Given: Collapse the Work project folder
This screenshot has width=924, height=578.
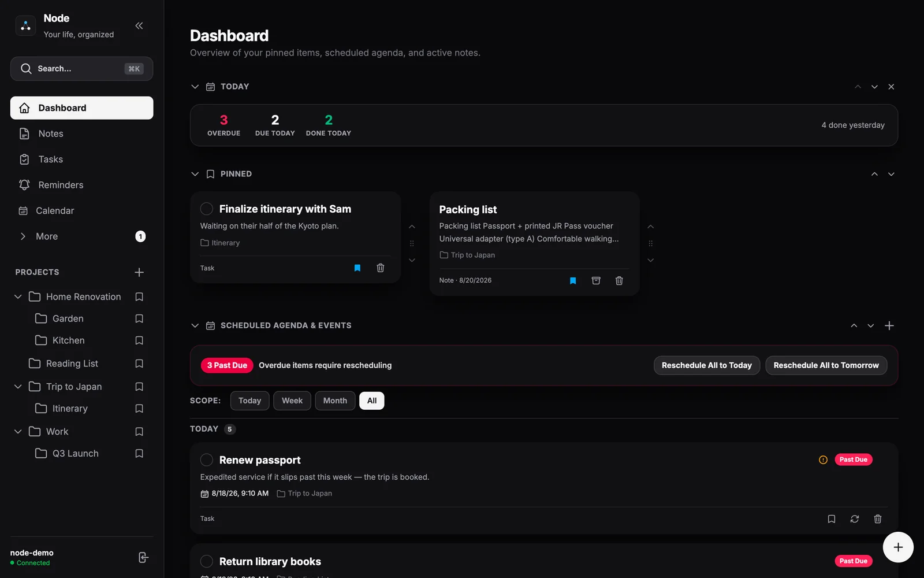Looking at the screenshot, I should point(18,432).
